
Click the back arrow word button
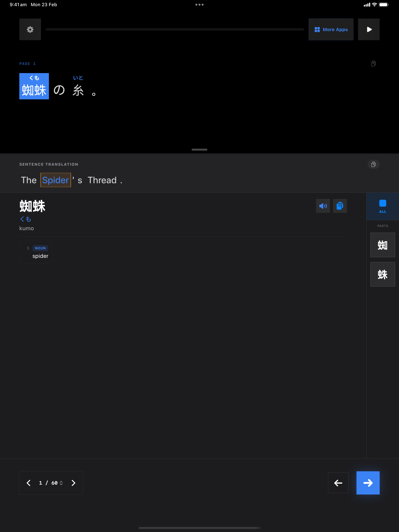(338, 483)
